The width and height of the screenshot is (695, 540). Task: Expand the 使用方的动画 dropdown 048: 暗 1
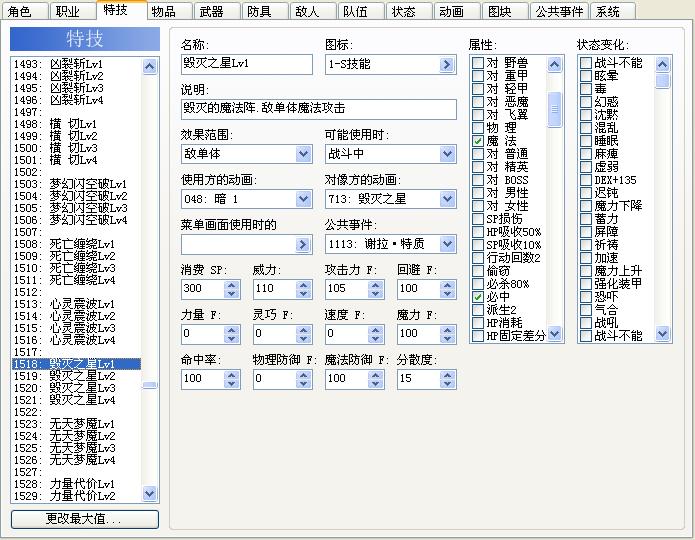pos(303,199)
